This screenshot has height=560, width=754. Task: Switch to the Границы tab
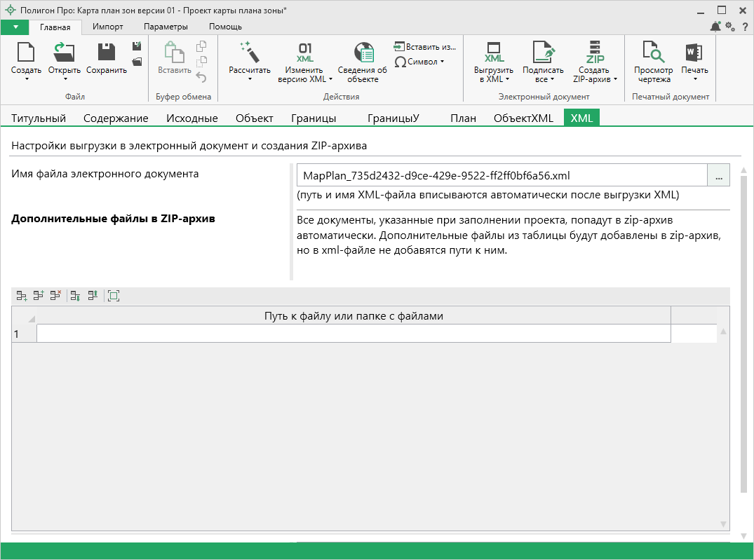(x=313, y=118)
